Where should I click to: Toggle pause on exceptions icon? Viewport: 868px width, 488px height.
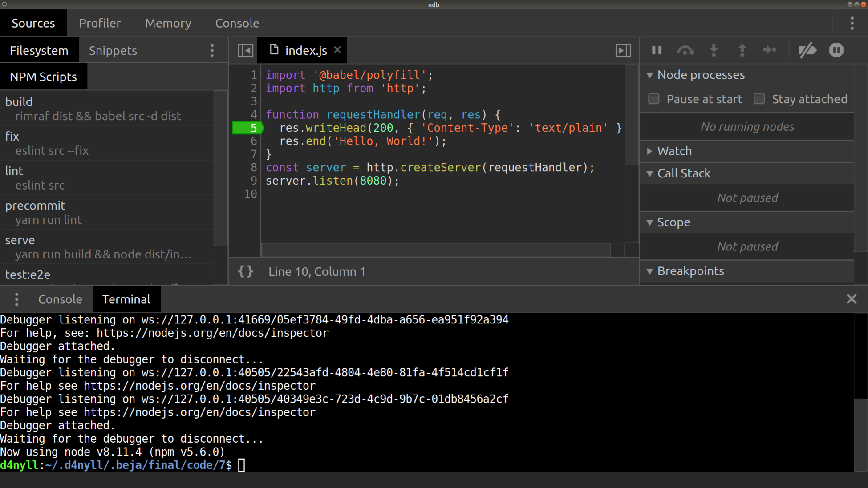pyautogui.click(x=836, y=50)
